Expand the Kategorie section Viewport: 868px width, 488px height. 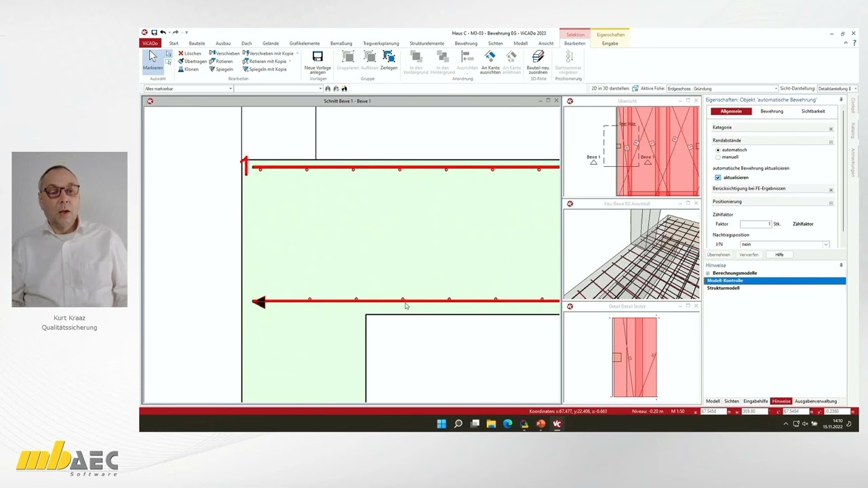[x=831, y=129]
